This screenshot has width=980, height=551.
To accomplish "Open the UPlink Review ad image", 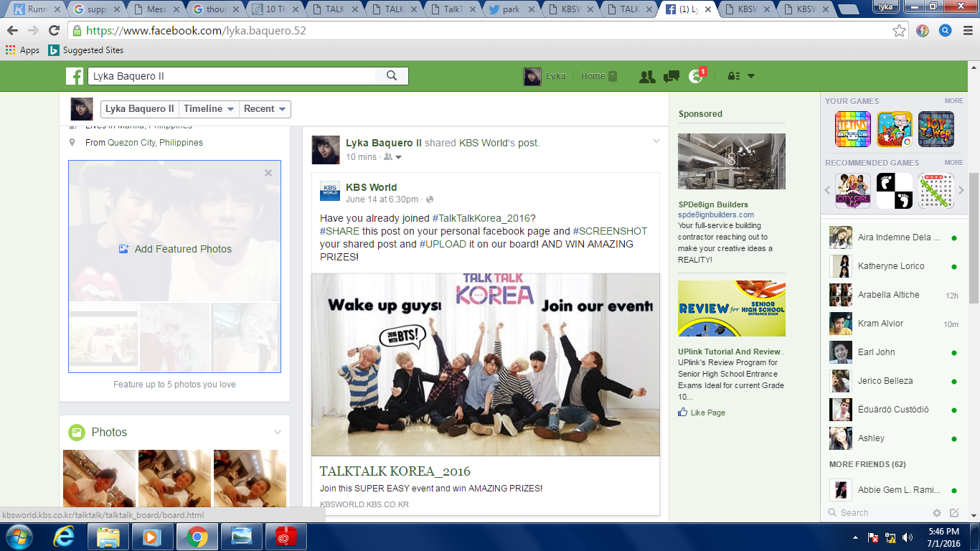I will [x=732, y=309].
